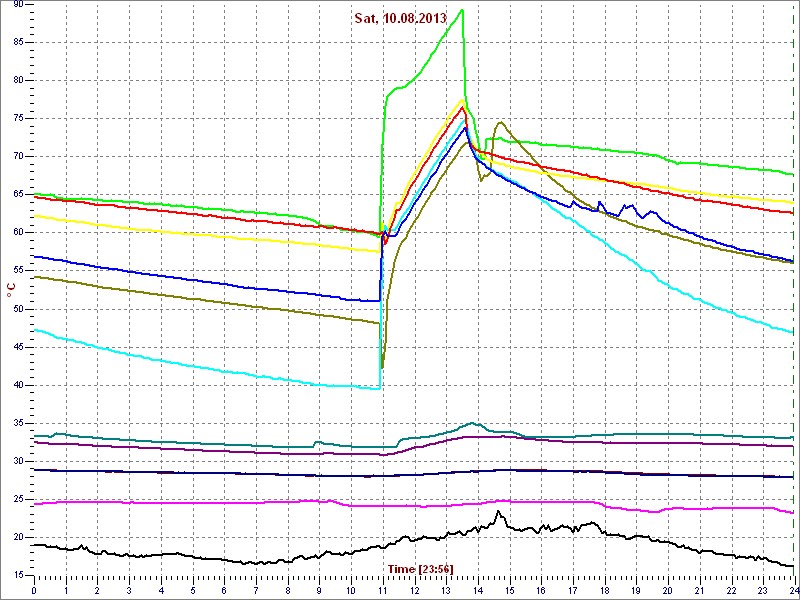Click the black curve's spike near hour 14.5

click(498, 511)
